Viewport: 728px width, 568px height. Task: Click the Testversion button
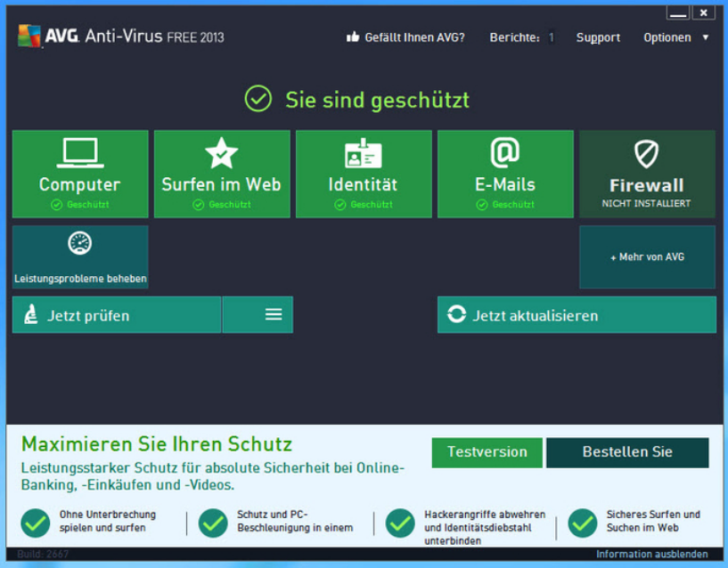pyautogui.click(x=487, y=452)
